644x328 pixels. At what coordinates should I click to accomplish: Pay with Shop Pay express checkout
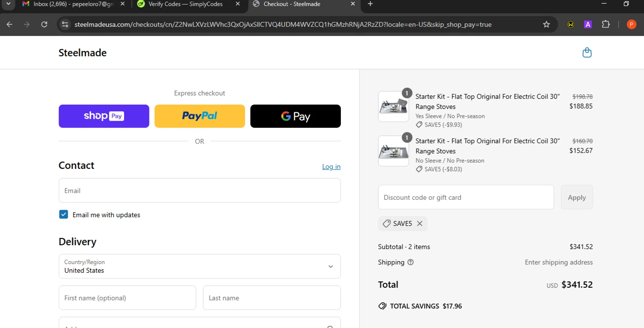pyautogui.click(x=104, y=116)
